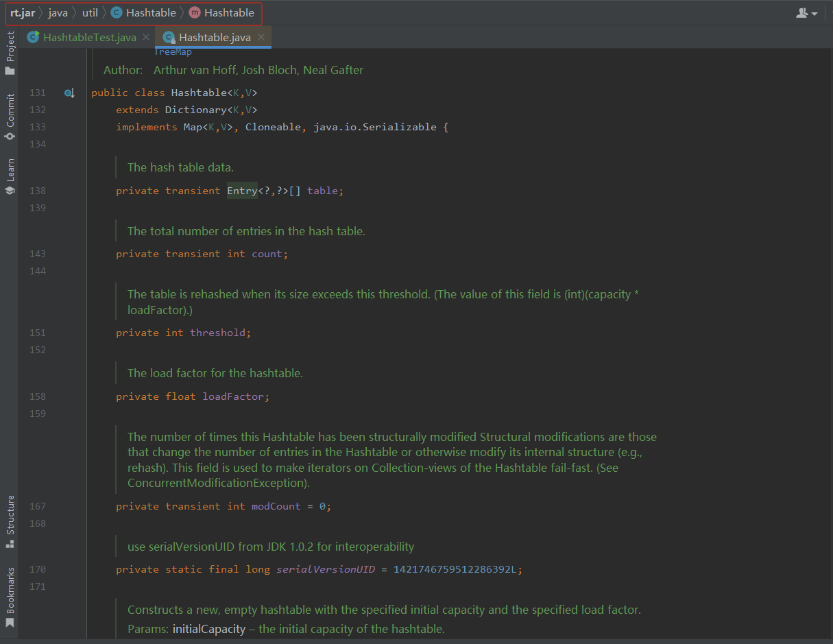
Task: Click the class name in 'public class Hashtable<K,V>'
Action: coord(199,93)
